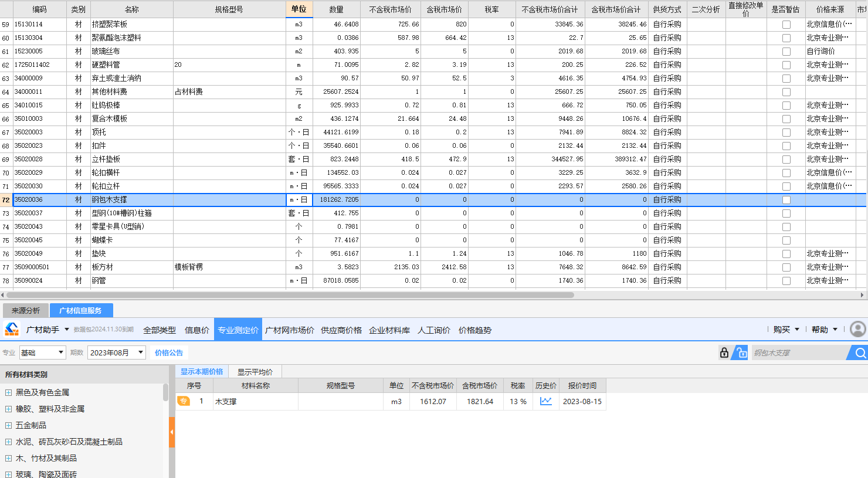Click the 供货方式 column header

[x=667, y=9]
